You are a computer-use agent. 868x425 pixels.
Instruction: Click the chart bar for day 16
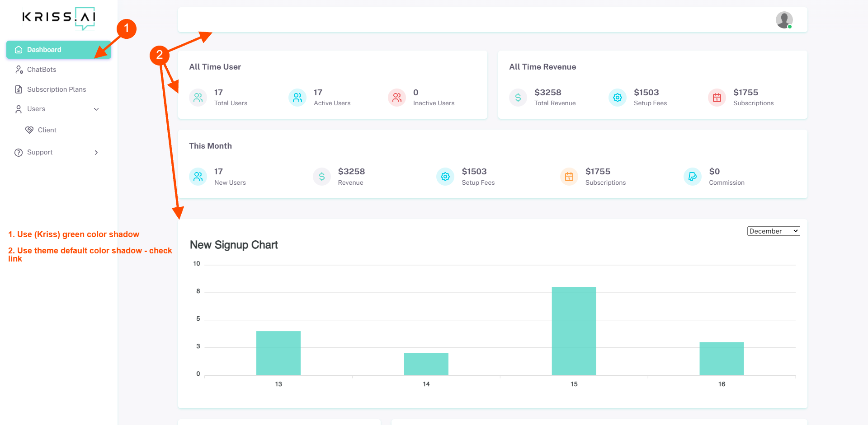(x=722, y=359)
